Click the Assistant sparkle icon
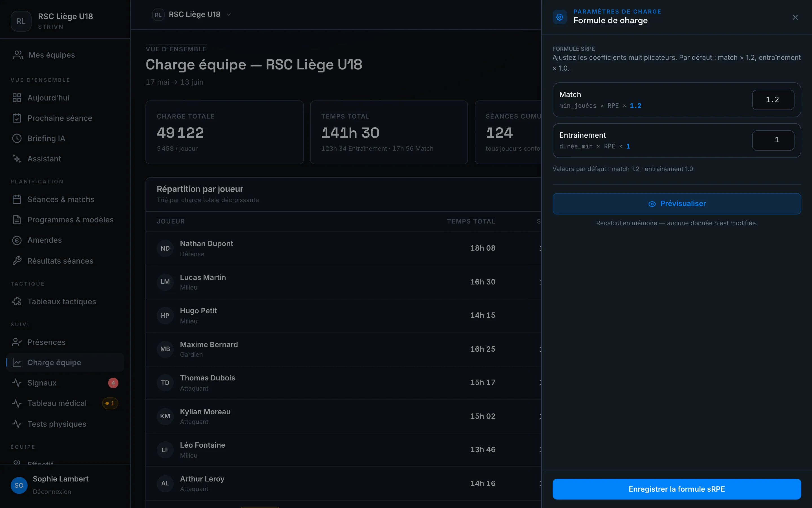 (x=17, y=159)
